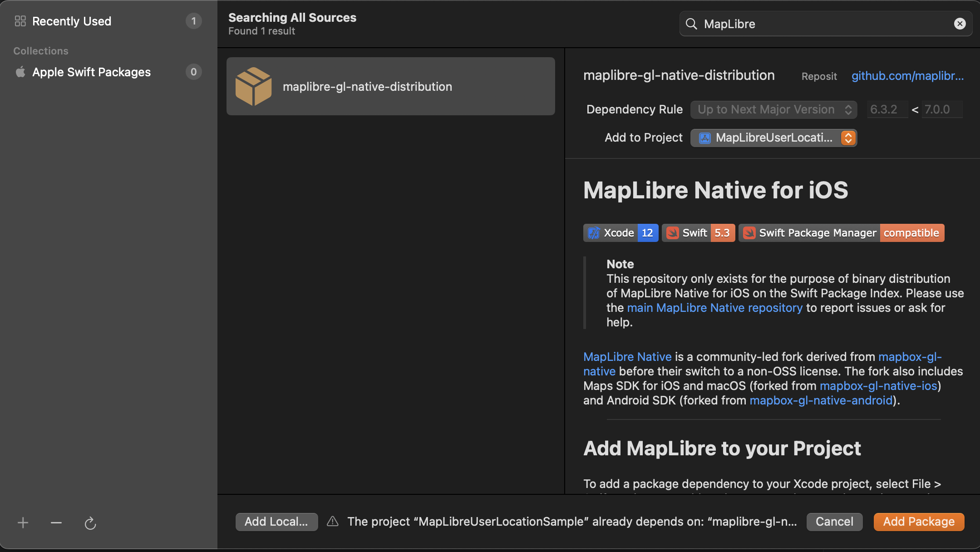Open the github.com/maplibr... repository link
This screenshot has height=552, width=980.
click(x=907, y=76)
